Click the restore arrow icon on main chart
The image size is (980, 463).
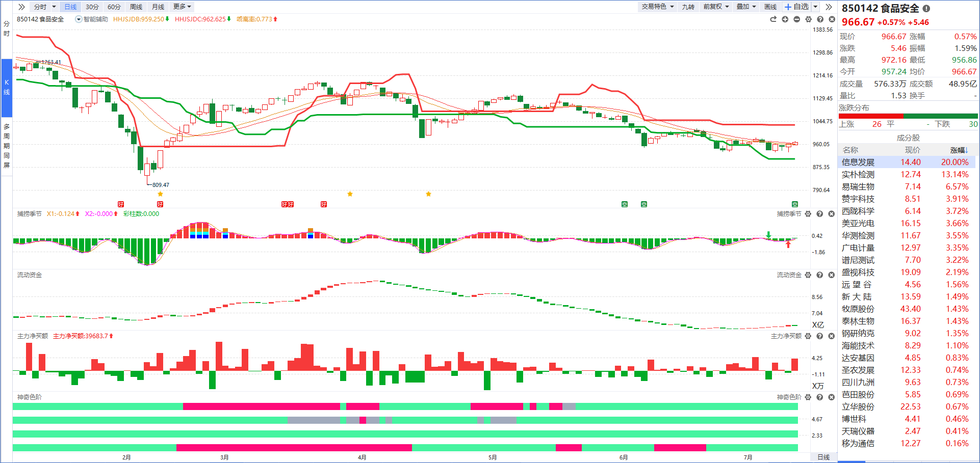click(773, 19)
